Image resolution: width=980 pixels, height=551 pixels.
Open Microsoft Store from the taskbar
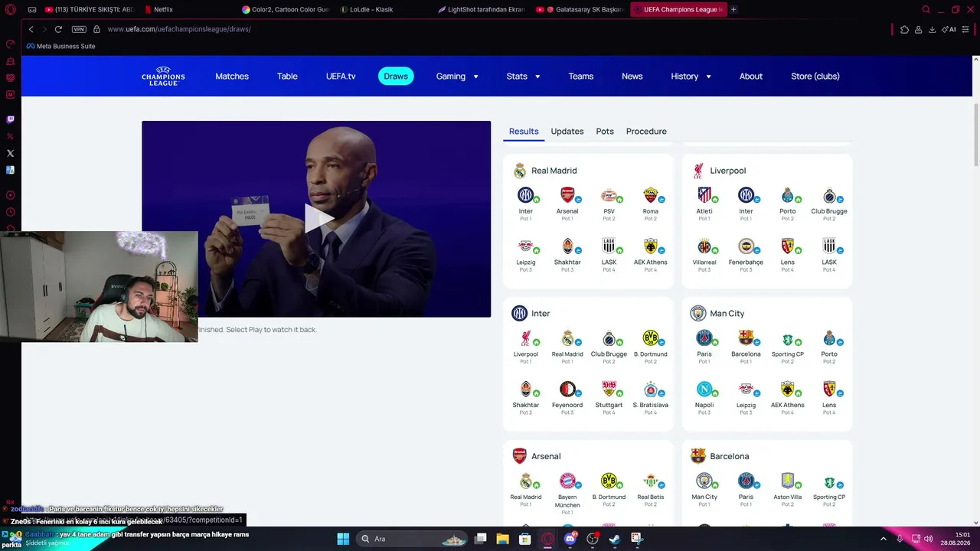point(524,539)
